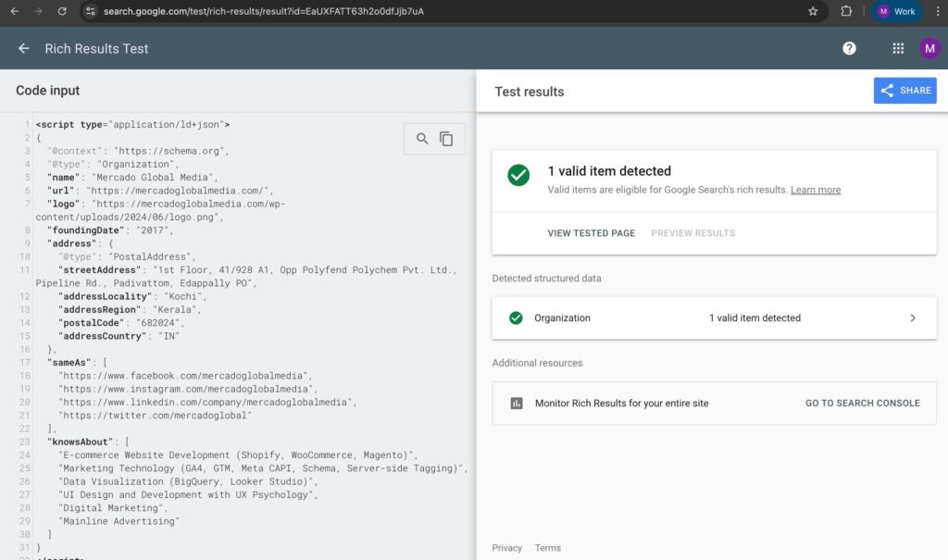948x560 pixels.
Task: Click the facebook.com sameAs URL line
Action: (x=185, y=376)
